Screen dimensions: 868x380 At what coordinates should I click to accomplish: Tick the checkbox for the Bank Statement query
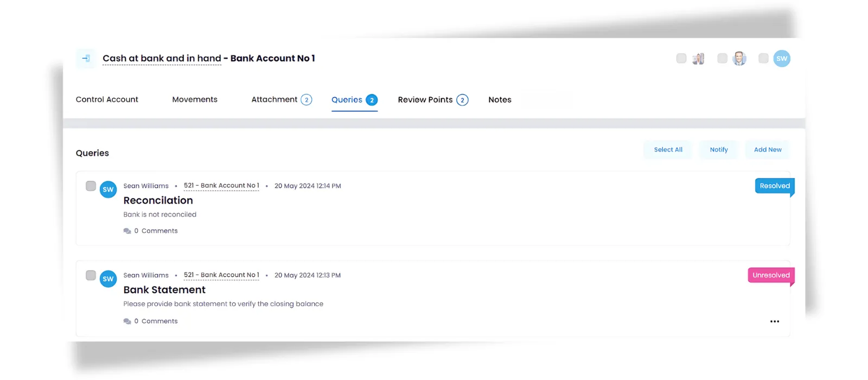91,276
